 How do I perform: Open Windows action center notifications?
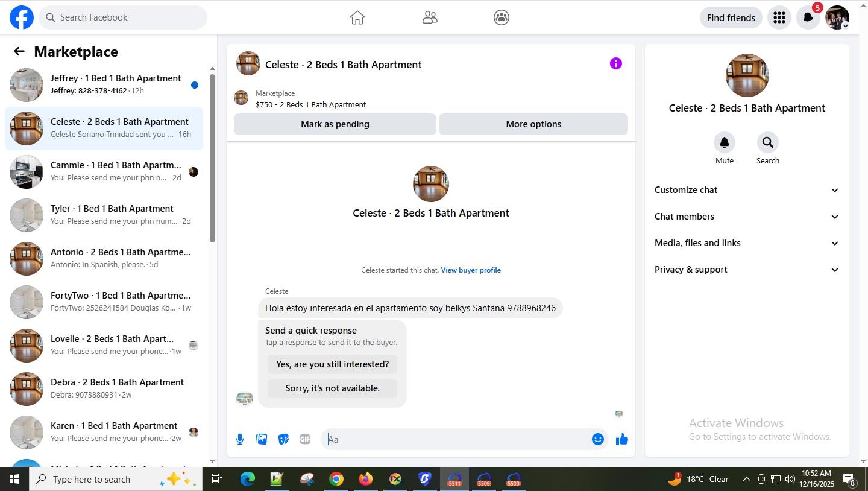point(850,479)
